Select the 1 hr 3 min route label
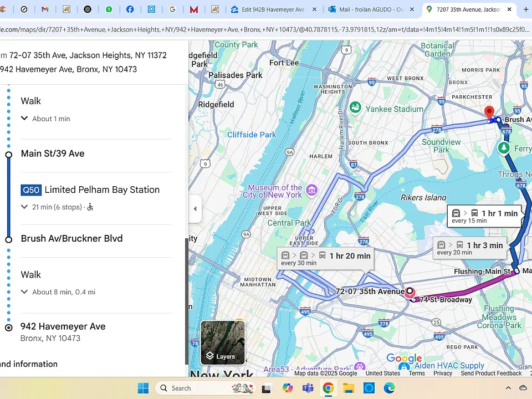This screenshot has width=532, height=399. tap(470, 248)
